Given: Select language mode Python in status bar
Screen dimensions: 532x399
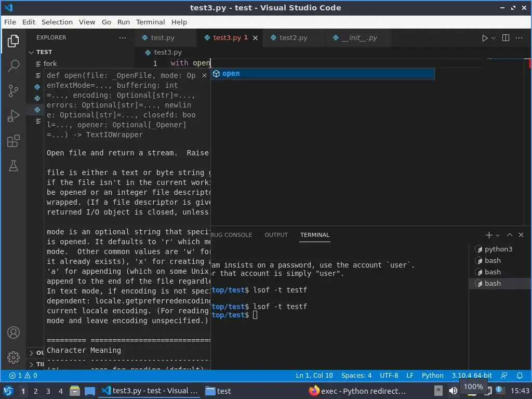Looking at the screenshot, I should tap(432, 376).
